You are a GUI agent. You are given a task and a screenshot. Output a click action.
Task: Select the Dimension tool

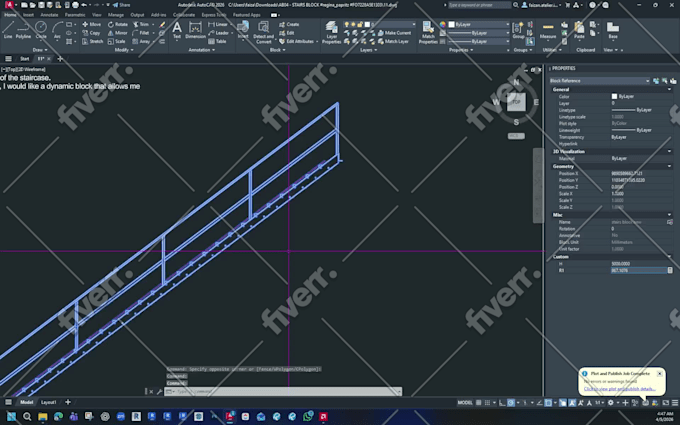[x=196, y=30]
